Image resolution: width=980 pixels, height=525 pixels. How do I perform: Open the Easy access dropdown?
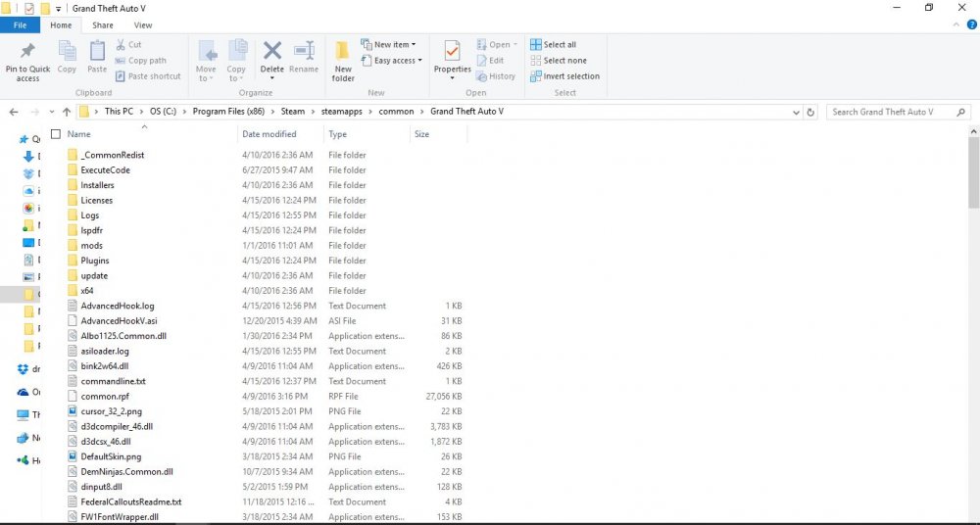click(x=391, y=61)
